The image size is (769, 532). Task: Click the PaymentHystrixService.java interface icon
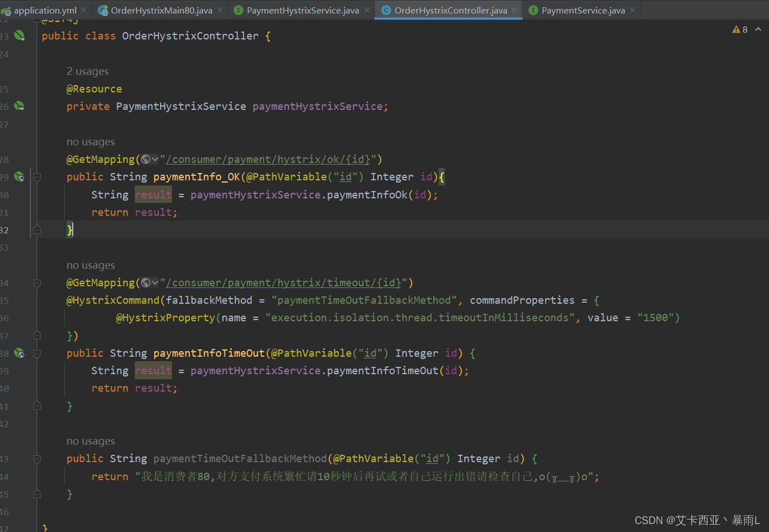click(238, 10)
